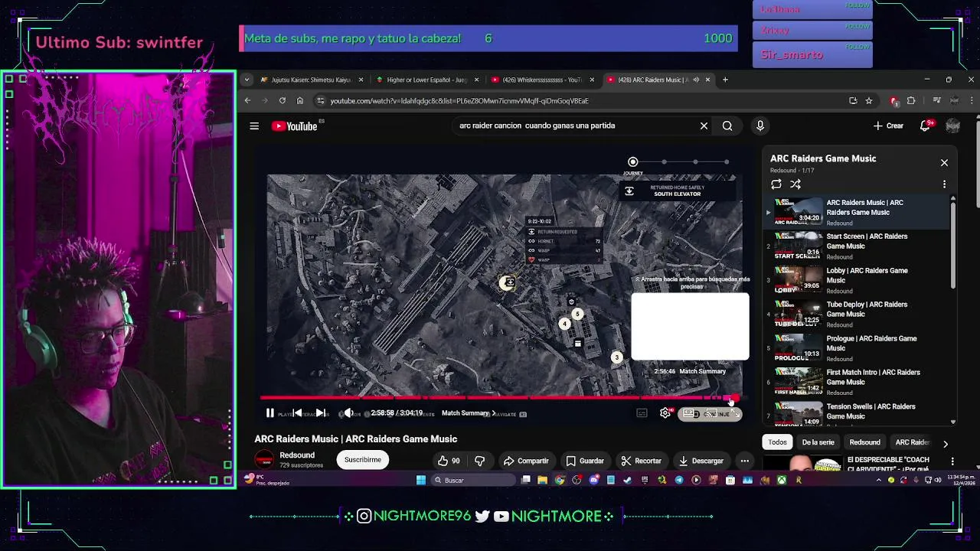Play Tube Deploy playlist video
Viewport: 980px width, 551px height.
point(857,314)
